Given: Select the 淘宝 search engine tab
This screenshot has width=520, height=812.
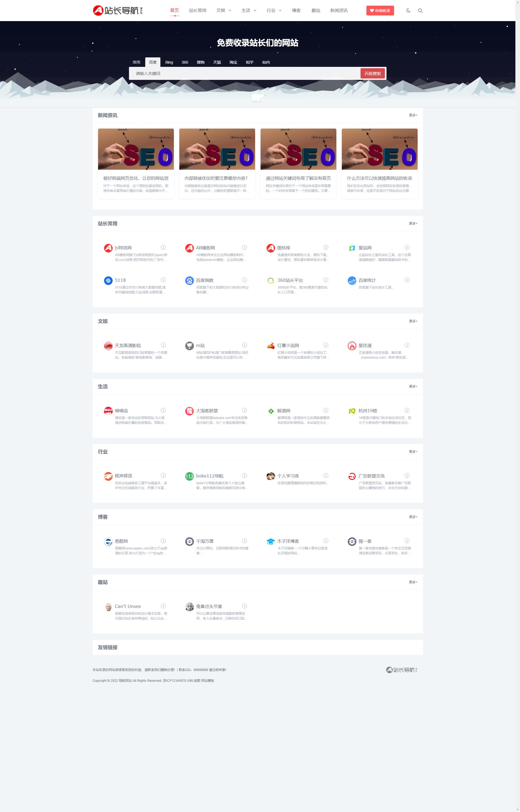Looking at the screenshot, I should (x=233, y=62).
